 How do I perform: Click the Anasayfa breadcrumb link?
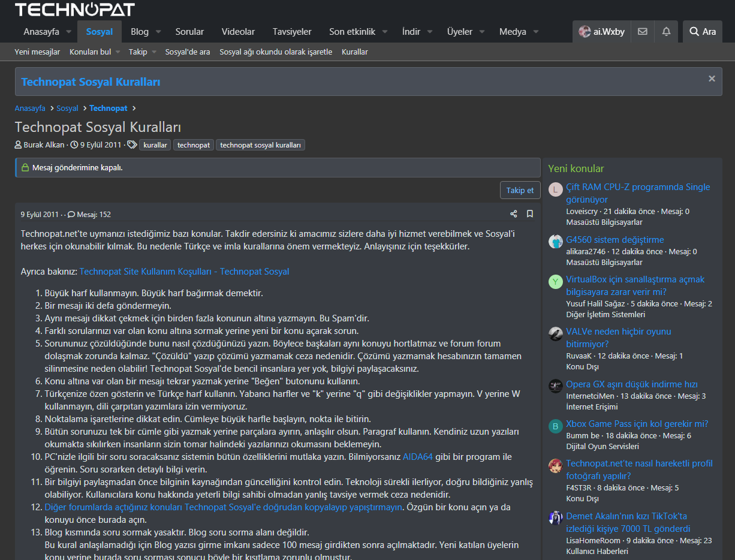point(30,109)
